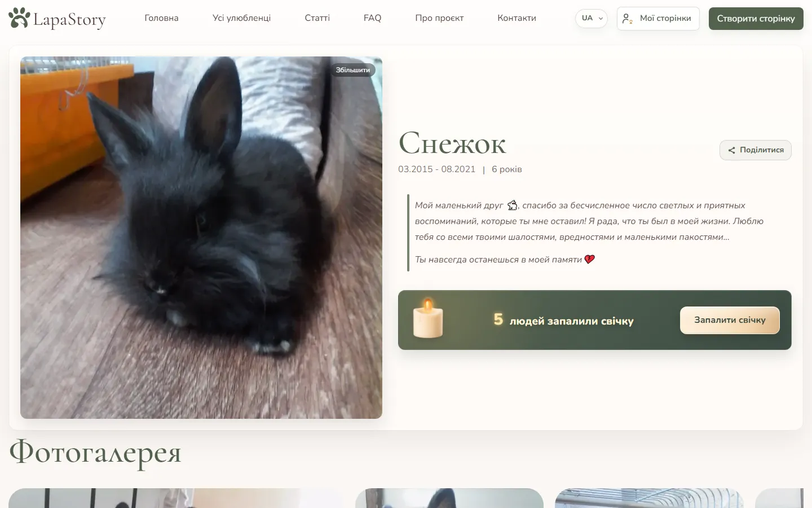Click the rabbit emoji in the memorial text
This screenshot has width=812, height=508.
point(512,205)
